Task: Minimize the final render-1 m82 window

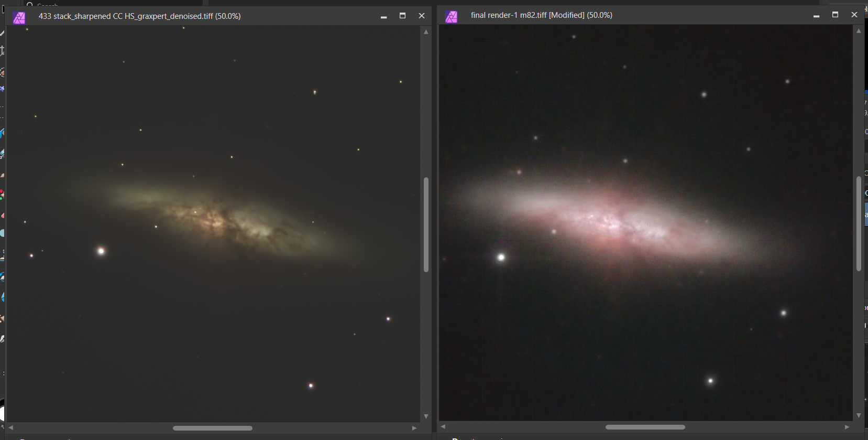Action: pyautogui.click(x=816, y=15)
